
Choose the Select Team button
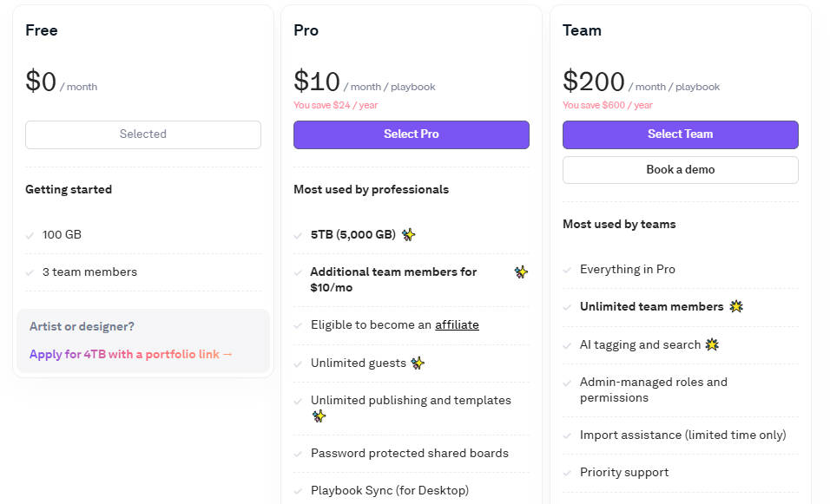[680, 134]
